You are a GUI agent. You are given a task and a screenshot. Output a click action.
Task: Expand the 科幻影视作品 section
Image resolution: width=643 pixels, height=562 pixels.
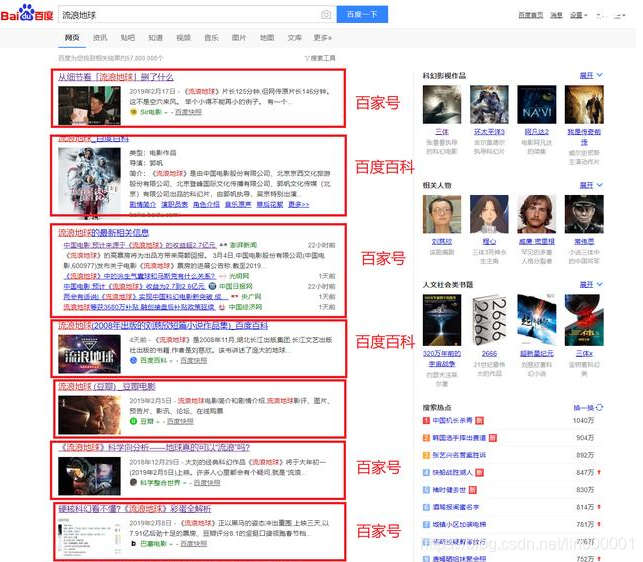(x=591, y=75)
